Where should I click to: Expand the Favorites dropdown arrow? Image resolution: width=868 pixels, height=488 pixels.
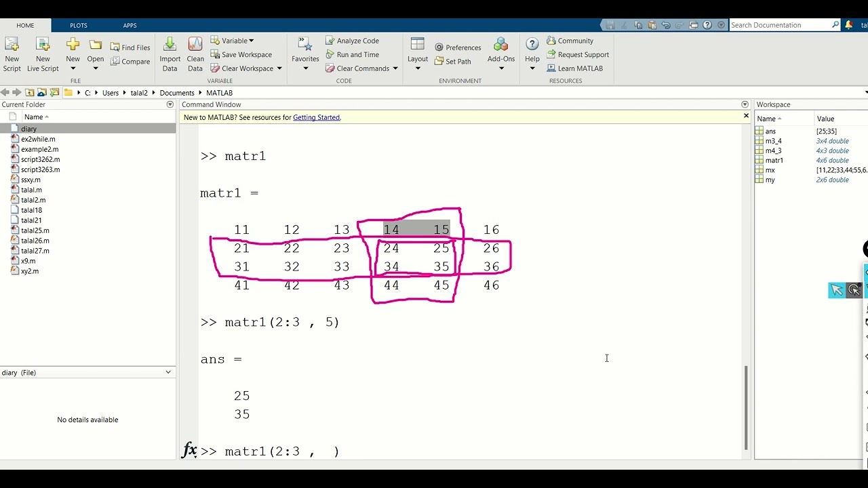305,68
